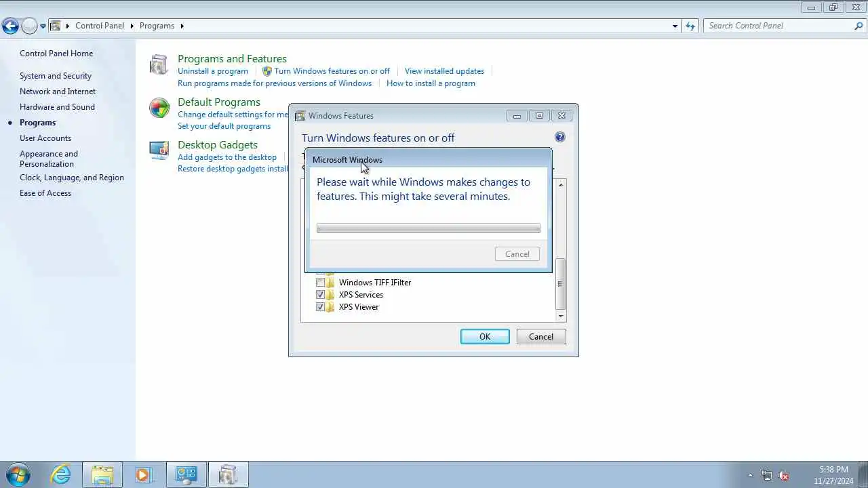Focus the Search Control Panel box

tap(778, 26)
